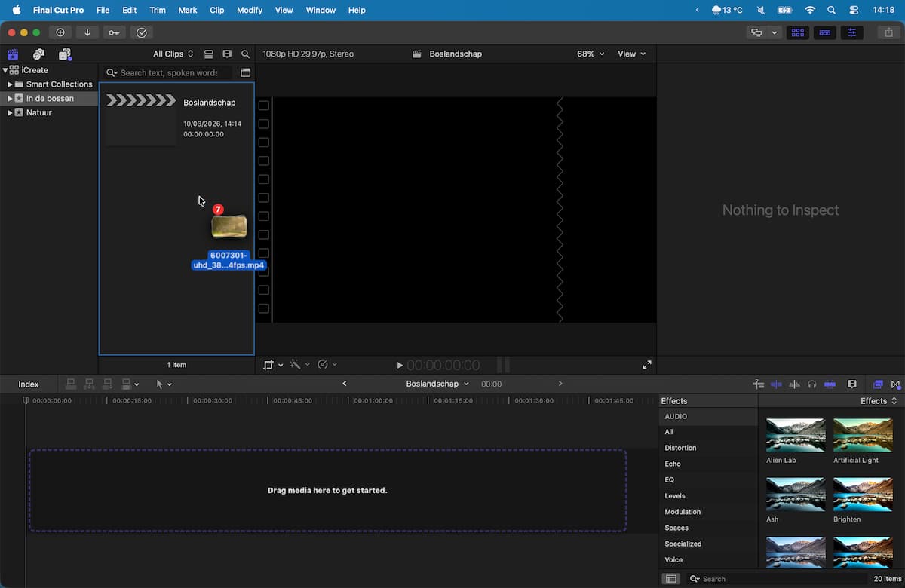Open the Clip menu

point(217,10)
